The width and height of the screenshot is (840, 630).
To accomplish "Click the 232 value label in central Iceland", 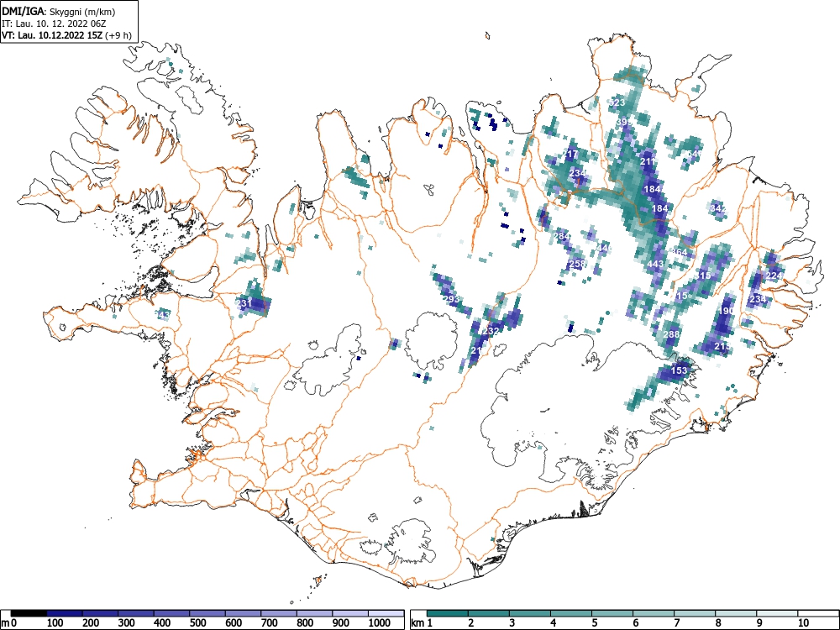I will 491,331.
